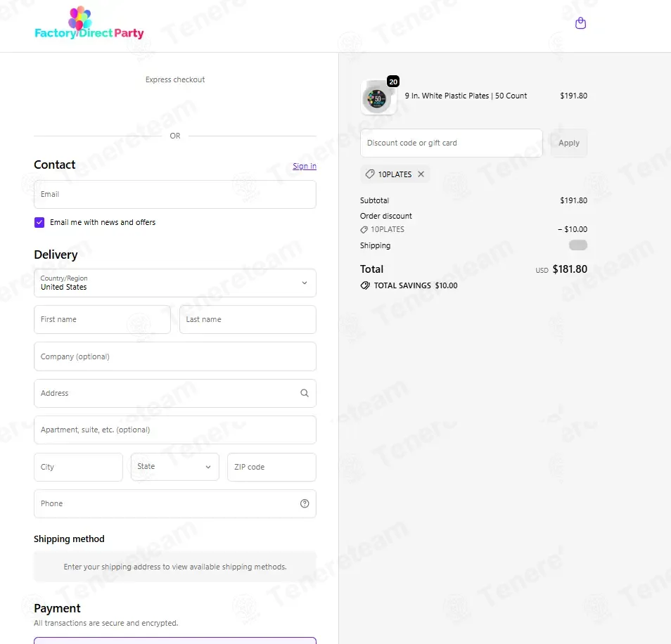Uncheck Email me with news and offers
Screen dimensions: 671x644
click(x=39, y=222)
